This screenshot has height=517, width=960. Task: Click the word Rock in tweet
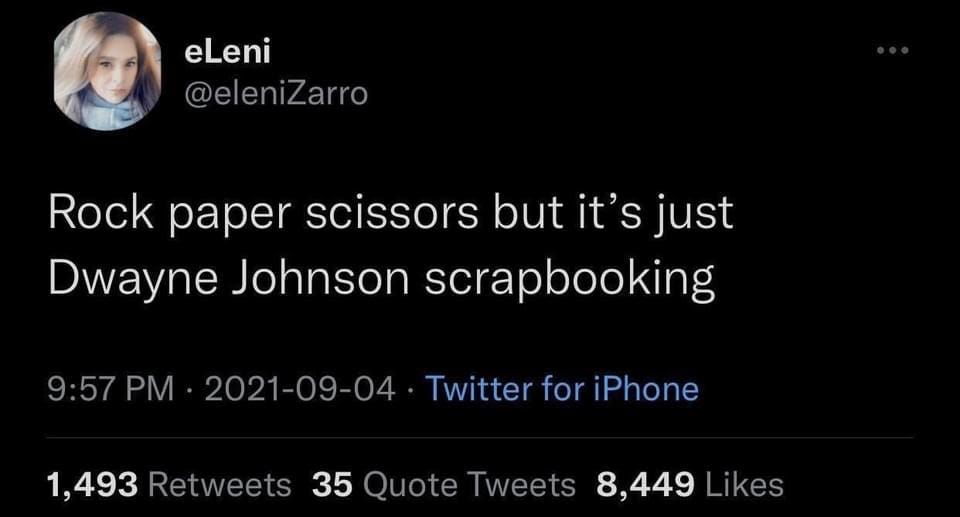[100, 213]
